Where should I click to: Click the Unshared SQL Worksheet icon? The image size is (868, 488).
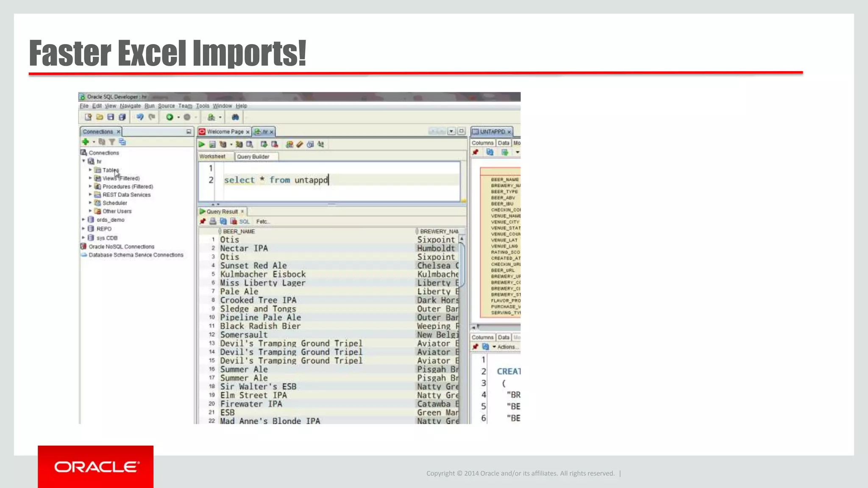pos(289,144)
